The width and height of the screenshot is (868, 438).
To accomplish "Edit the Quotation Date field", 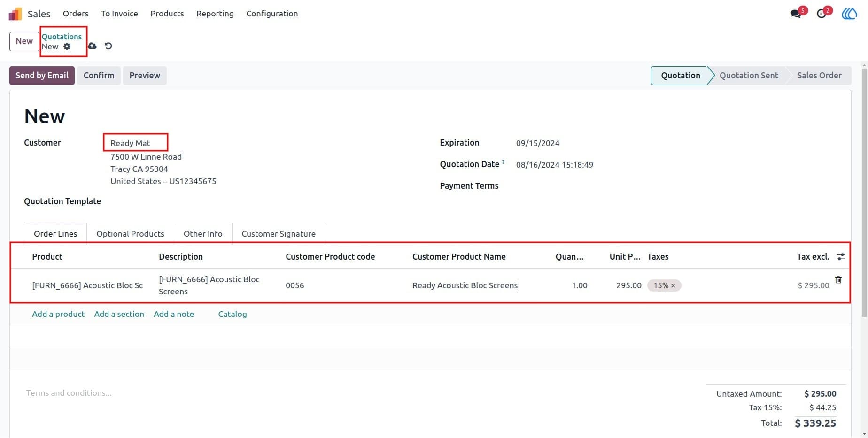I will (x=555, y=165).
